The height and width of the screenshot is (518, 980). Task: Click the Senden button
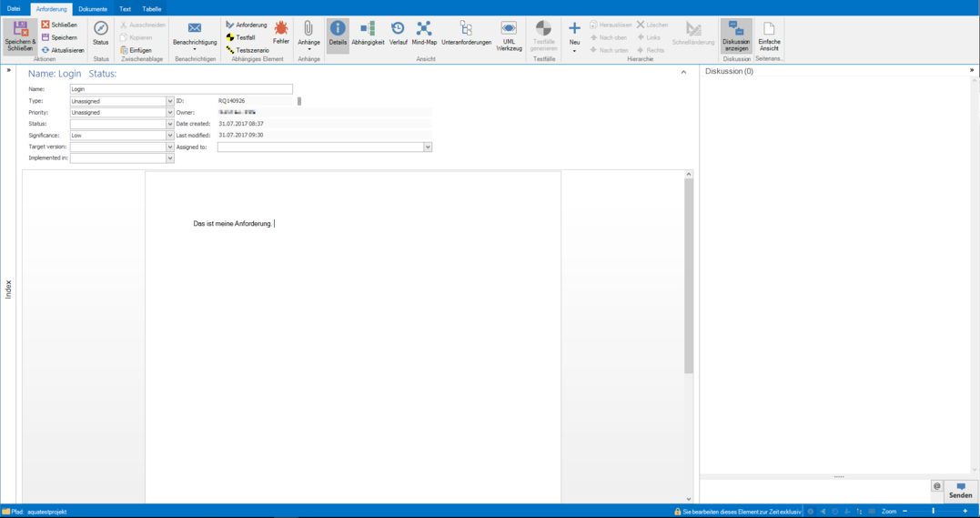coord(960,490)
